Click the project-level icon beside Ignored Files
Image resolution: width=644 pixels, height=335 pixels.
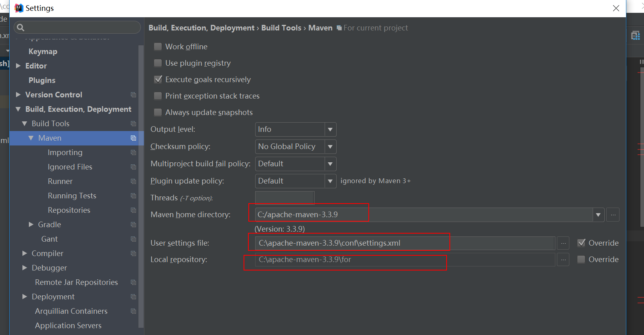tap(133, 167)
